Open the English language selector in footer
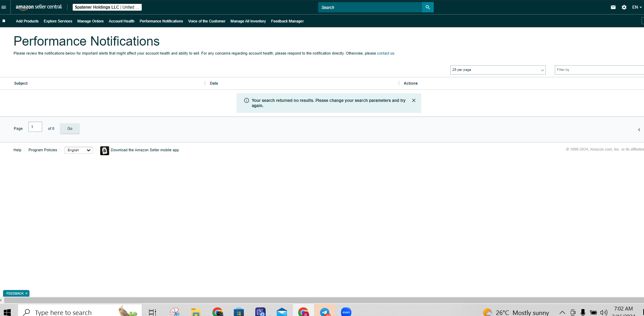 coord(79,150)
